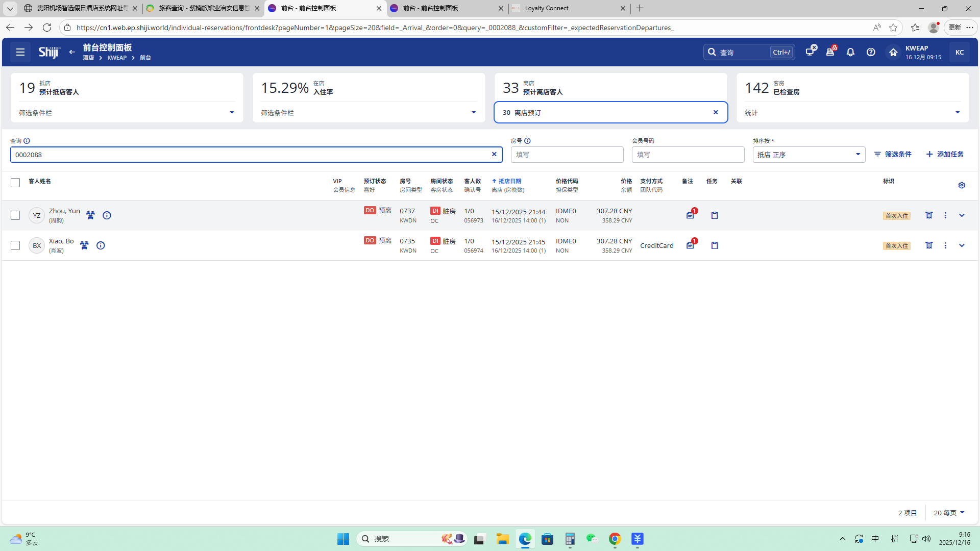
Task: Tick the checkbox for Xiao, Bo row
Action: [x=15, y=245]
